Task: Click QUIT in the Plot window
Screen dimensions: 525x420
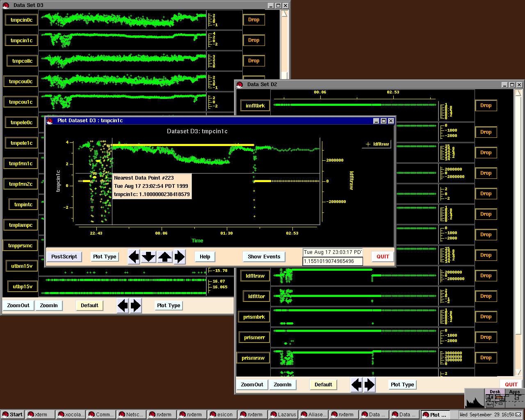Action: click(x=383, y=257)
